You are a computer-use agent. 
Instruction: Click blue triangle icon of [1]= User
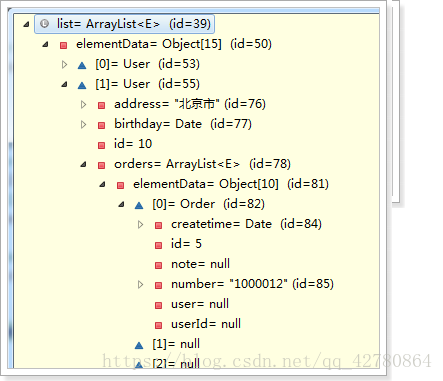[x=82, y=85]
